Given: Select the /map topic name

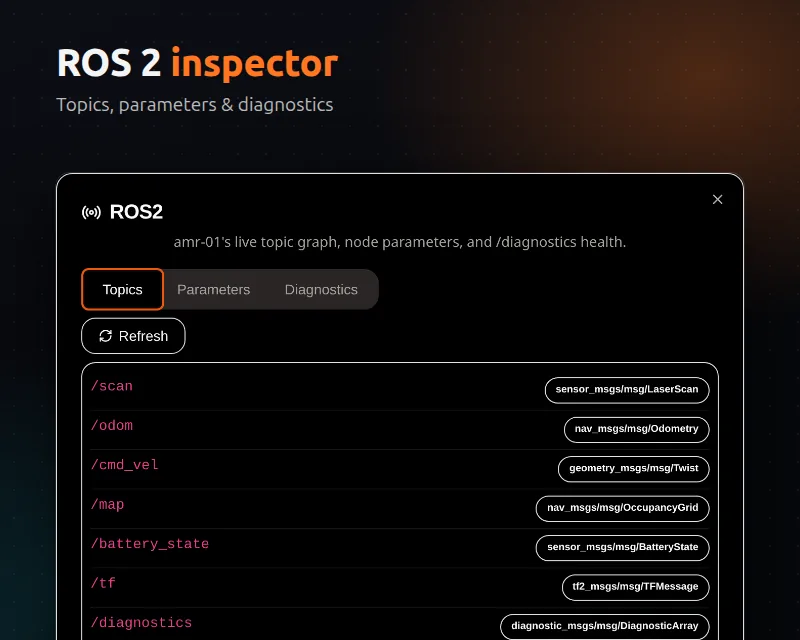Looking at the screenshot, I should click(108, 505).
